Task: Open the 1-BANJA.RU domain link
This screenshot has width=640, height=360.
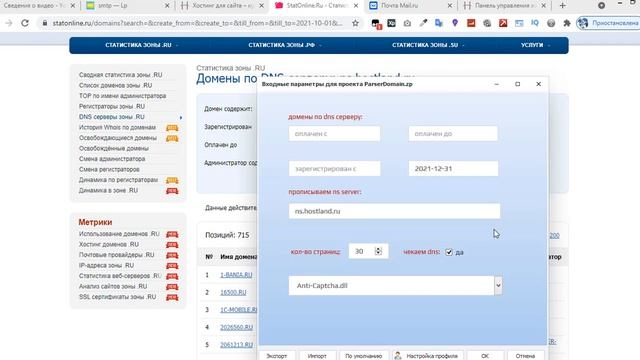Action: 236,275
